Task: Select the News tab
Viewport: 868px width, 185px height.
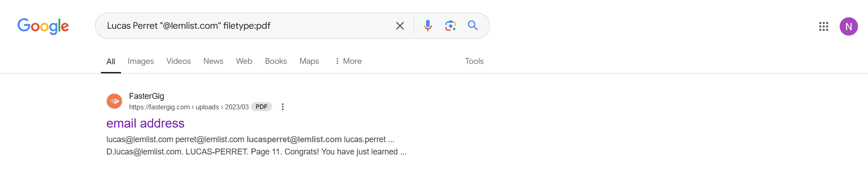Action: (x=213, y=61)
